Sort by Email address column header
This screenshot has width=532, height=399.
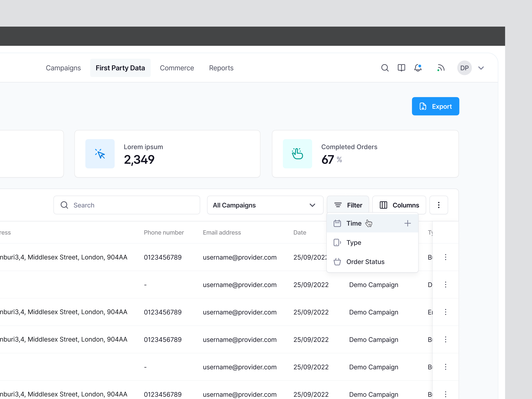pyautogui.click(x=222, y=233)
